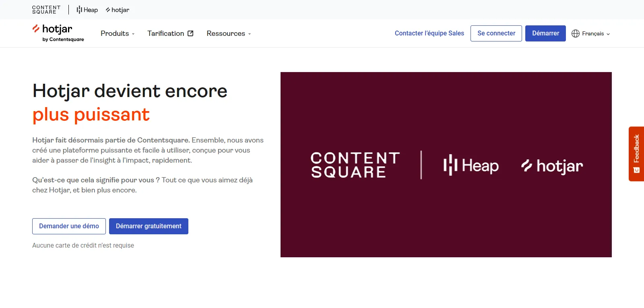Click the globe language icon

(576, 33)
